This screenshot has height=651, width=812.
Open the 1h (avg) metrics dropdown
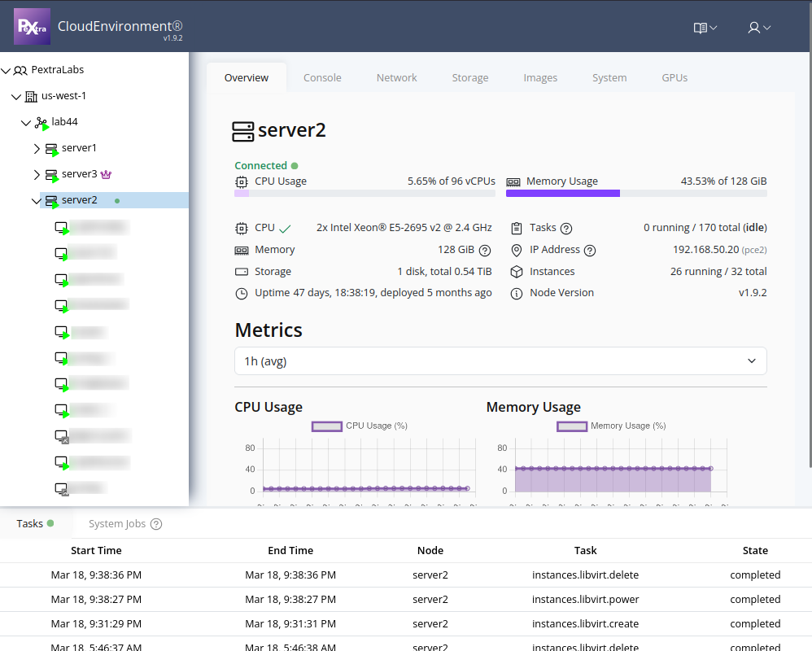click(x=500, y=361)
